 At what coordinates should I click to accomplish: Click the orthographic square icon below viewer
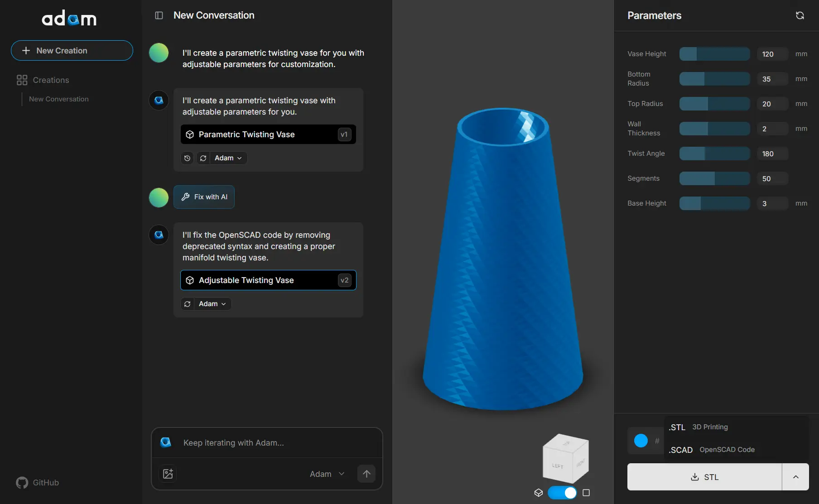(586, 493)
